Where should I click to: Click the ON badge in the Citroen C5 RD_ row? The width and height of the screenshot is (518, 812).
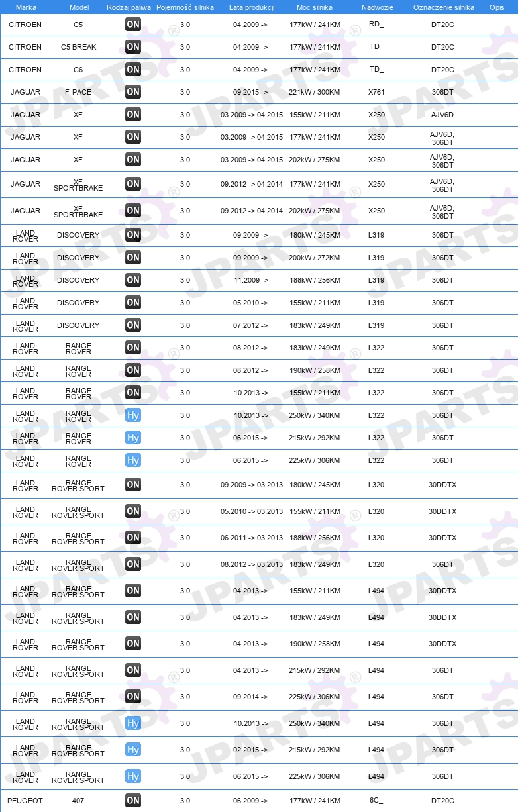(x=133, y=25)
